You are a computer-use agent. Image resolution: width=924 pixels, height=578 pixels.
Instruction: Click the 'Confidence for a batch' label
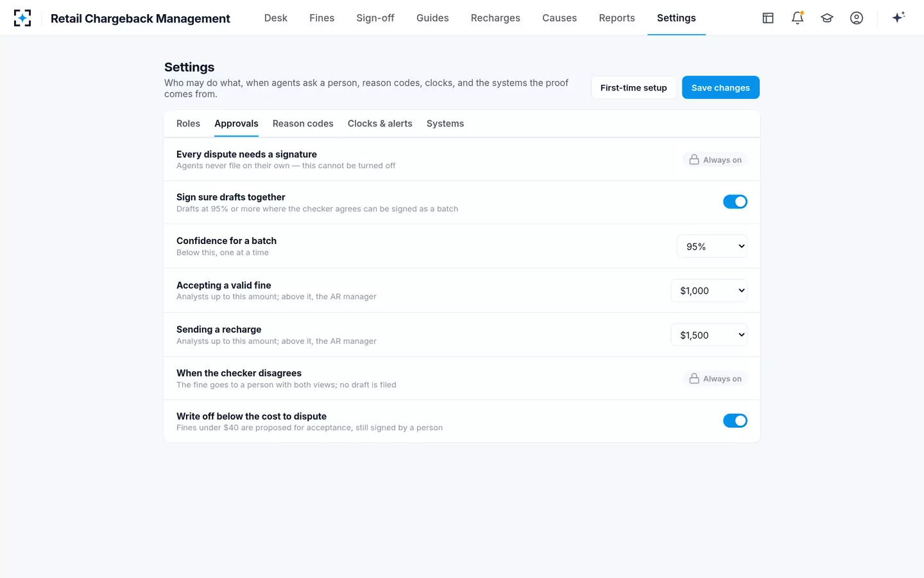pyautogui.click(x=227, y=241)
